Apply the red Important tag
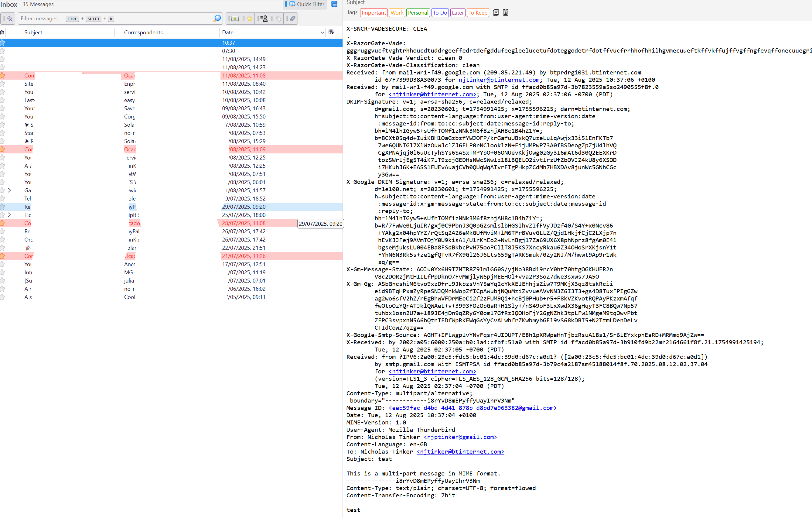 click(x=373, y=12)
